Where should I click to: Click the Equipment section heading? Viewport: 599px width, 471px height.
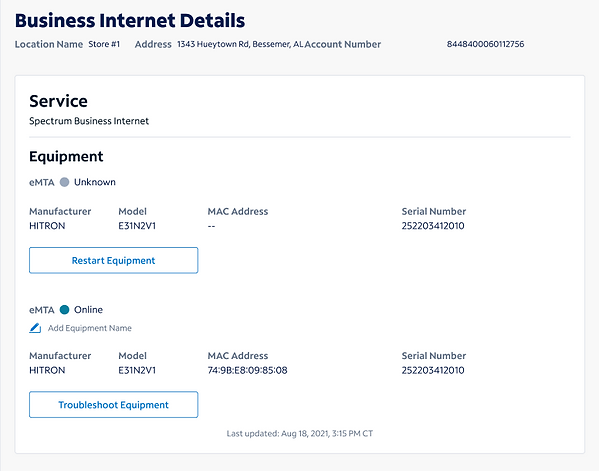(66, 157)
